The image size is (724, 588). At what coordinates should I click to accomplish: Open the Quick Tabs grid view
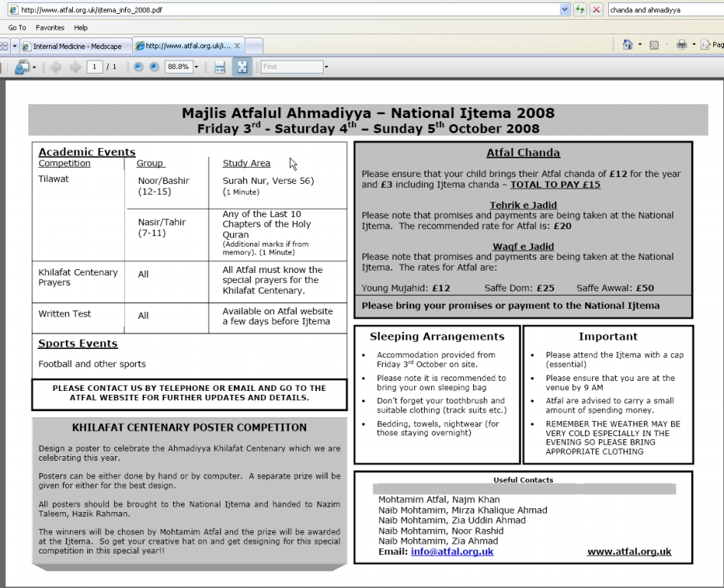coord(4,46)
